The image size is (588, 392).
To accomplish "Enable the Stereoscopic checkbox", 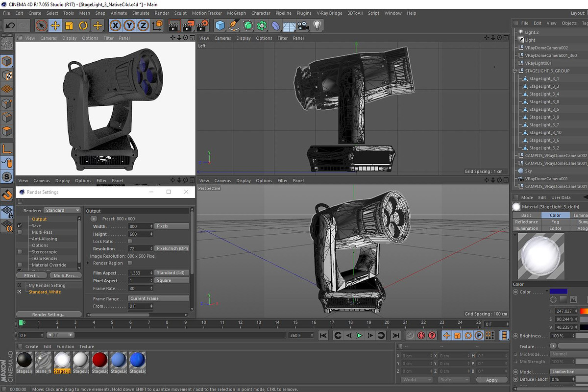I will [20, 252].
